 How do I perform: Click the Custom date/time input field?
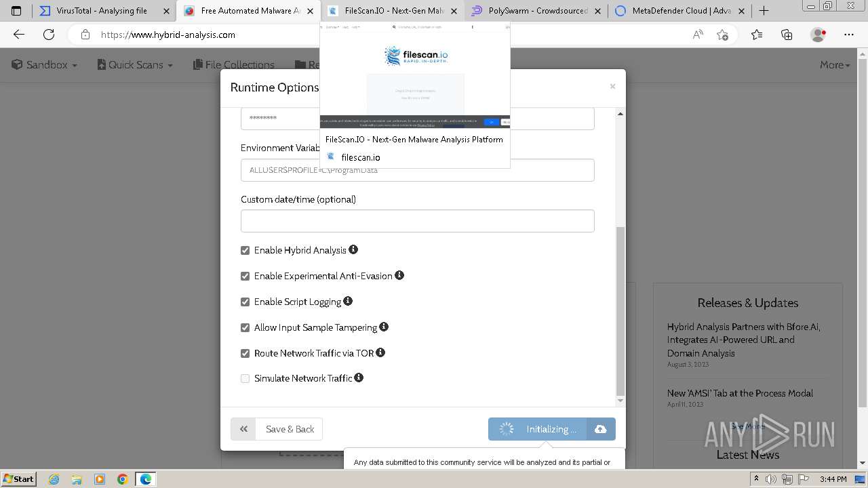coord(417,221)
